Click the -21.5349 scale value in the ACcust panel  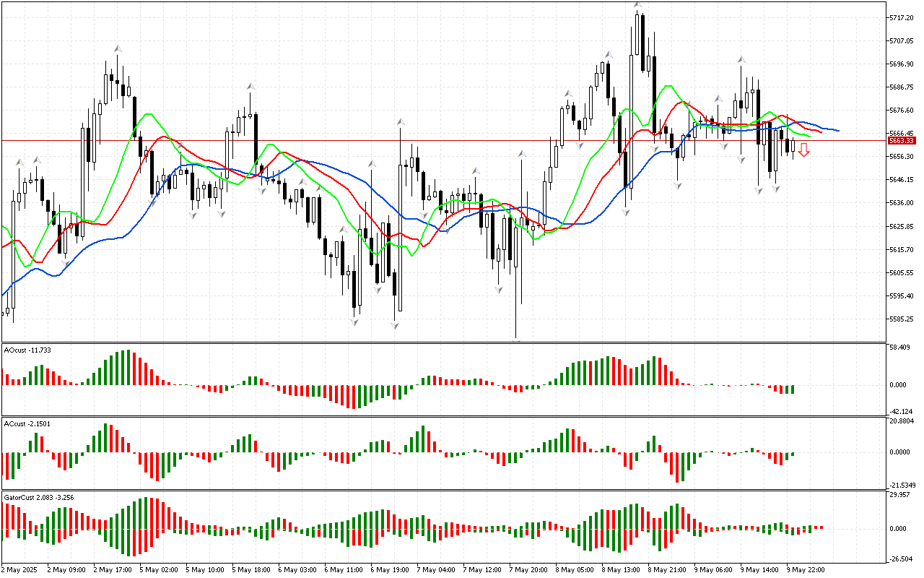[x=902, y=485]
